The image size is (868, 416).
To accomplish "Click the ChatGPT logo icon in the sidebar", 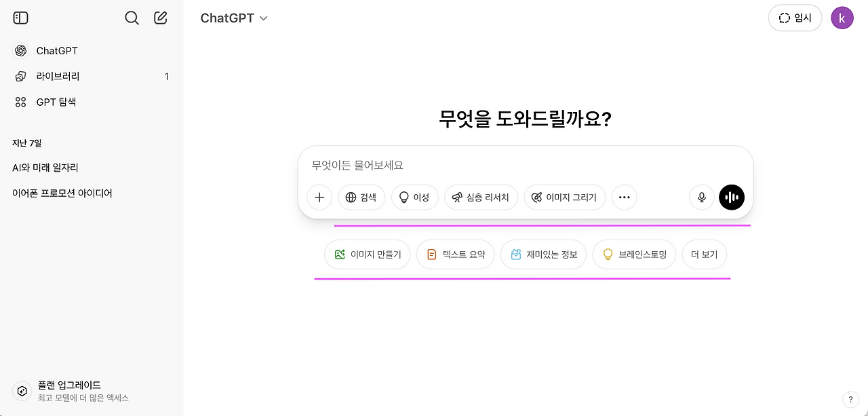I will click(20, 50).
